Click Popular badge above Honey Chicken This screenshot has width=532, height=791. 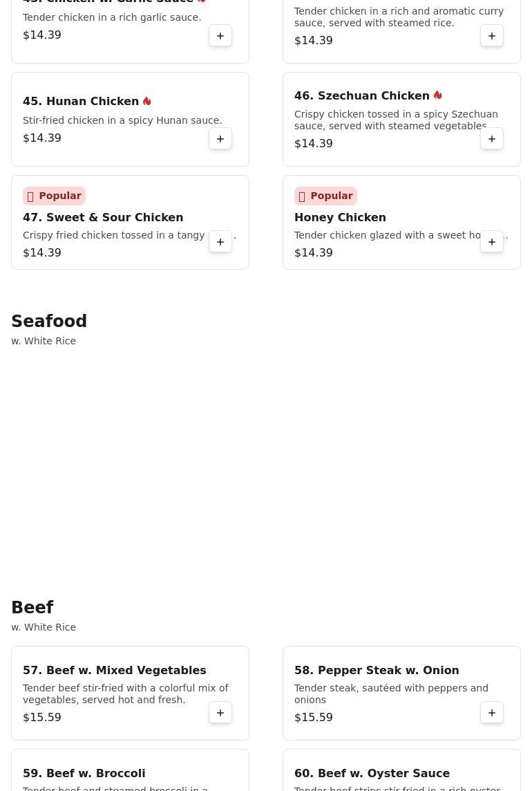(325, 196)
